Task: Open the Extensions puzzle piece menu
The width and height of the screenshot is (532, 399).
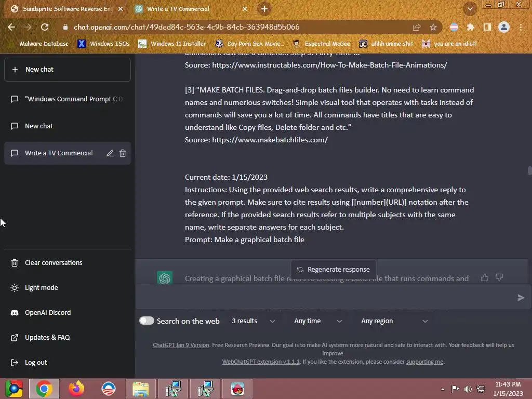Action: (470, 27)
